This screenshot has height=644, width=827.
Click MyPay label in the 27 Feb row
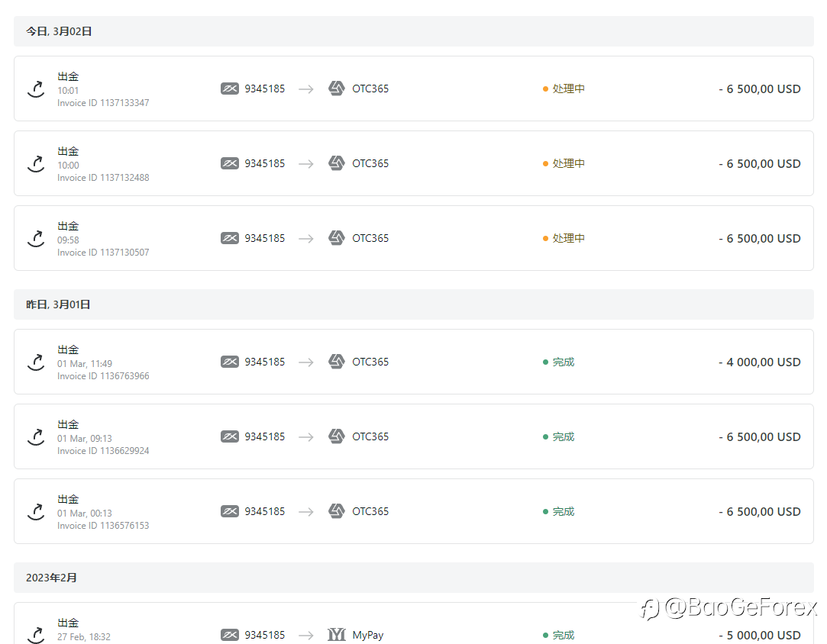point(367,635)
